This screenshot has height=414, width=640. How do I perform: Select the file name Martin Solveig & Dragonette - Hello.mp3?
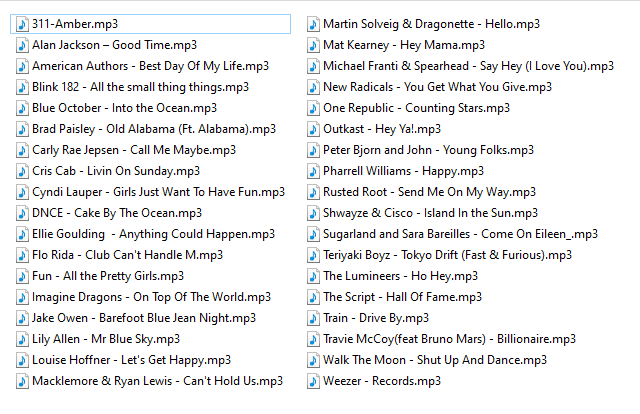coord(431,24)
